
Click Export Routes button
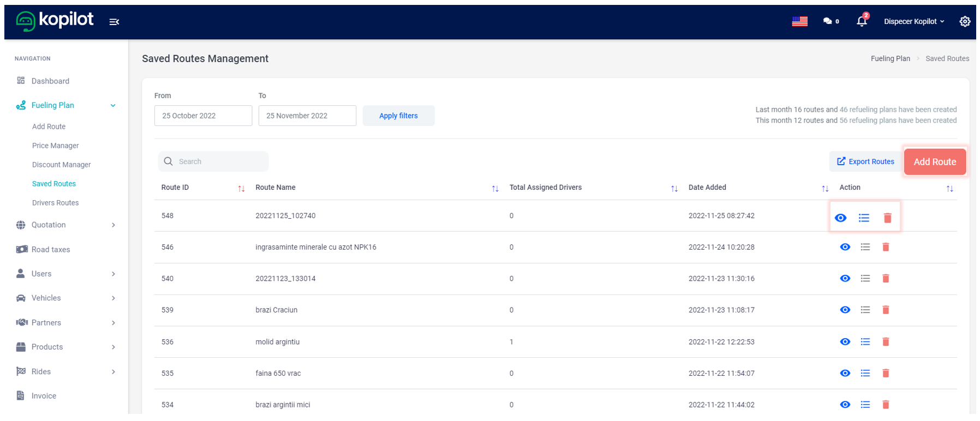[865, 161]
